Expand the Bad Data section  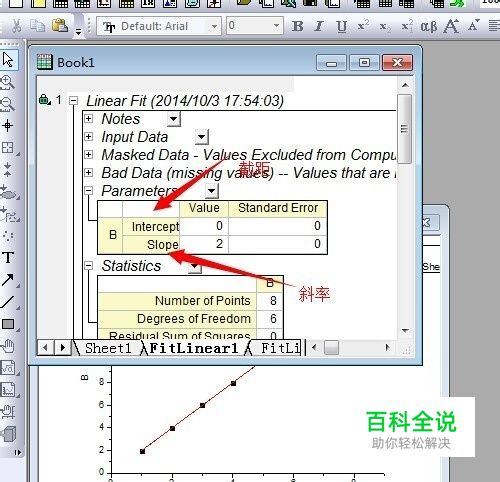pyautogui.click(x=88, y=172)
